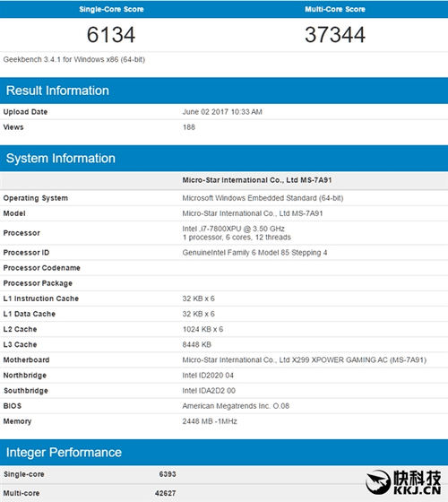Click the L1 Data Cache label
448x502 pixels.
pos(30,314)
